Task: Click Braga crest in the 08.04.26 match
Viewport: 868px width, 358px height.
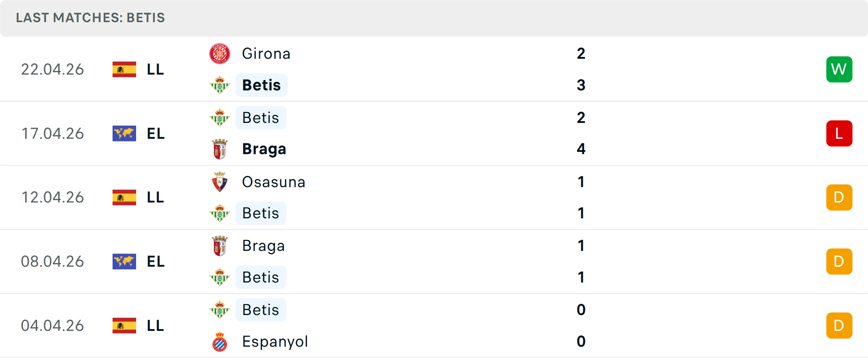Action: click(x=220, y=246)
